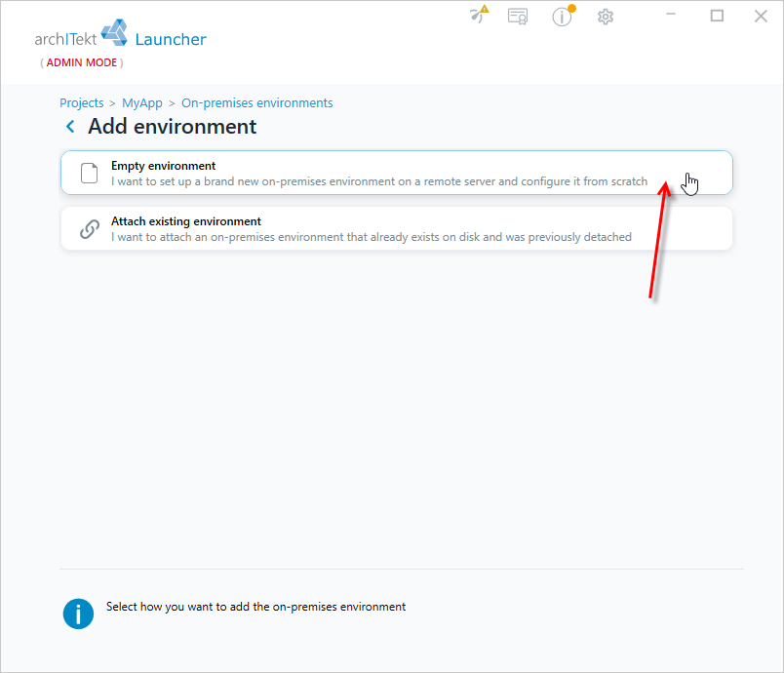Click the blank page icon for Empty environment
This screenshot has width=784, height=673.
point(90,174)
